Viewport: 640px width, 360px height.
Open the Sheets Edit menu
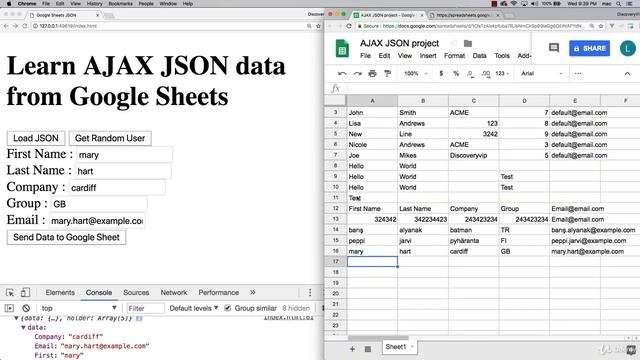click(384, 56)
